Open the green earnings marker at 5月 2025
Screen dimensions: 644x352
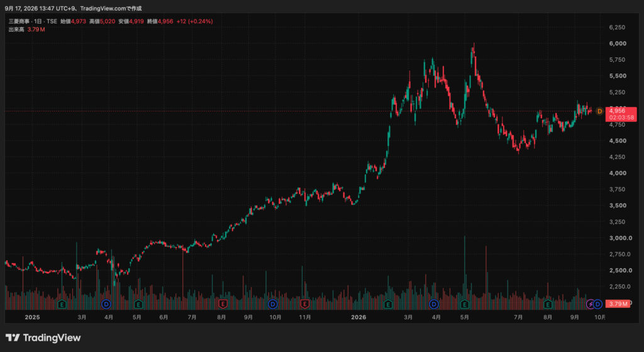click(x=138, y=304)
